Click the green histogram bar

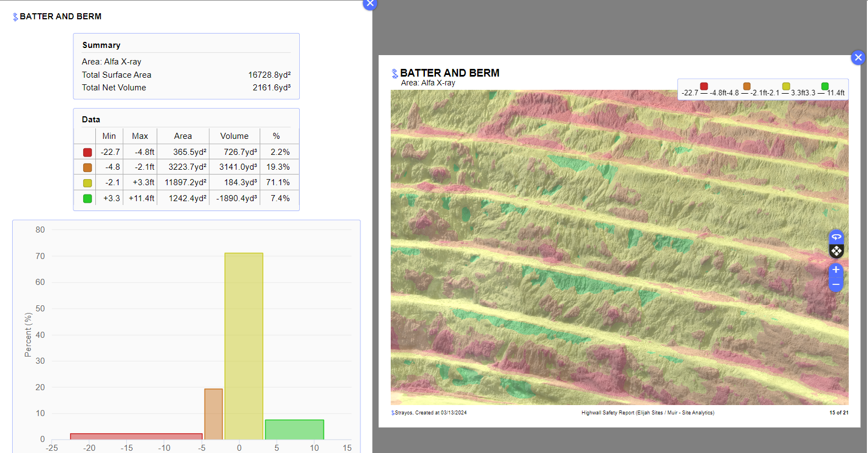click(x=294, y=430)
